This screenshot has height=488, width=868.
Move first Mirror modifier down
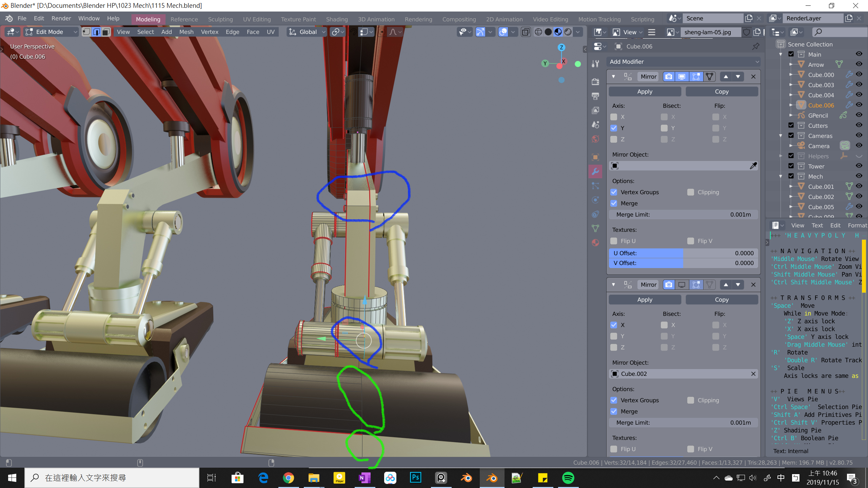pyautogui.click(x=738, y=77)
